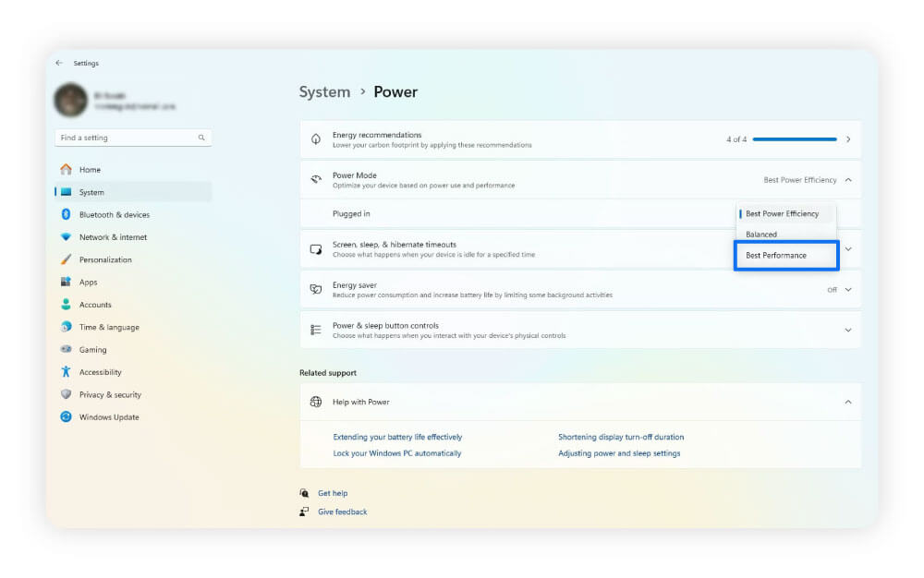Screen dimensions: 924x578
Task: Click the user profile avatar
Action: (71, 100)
